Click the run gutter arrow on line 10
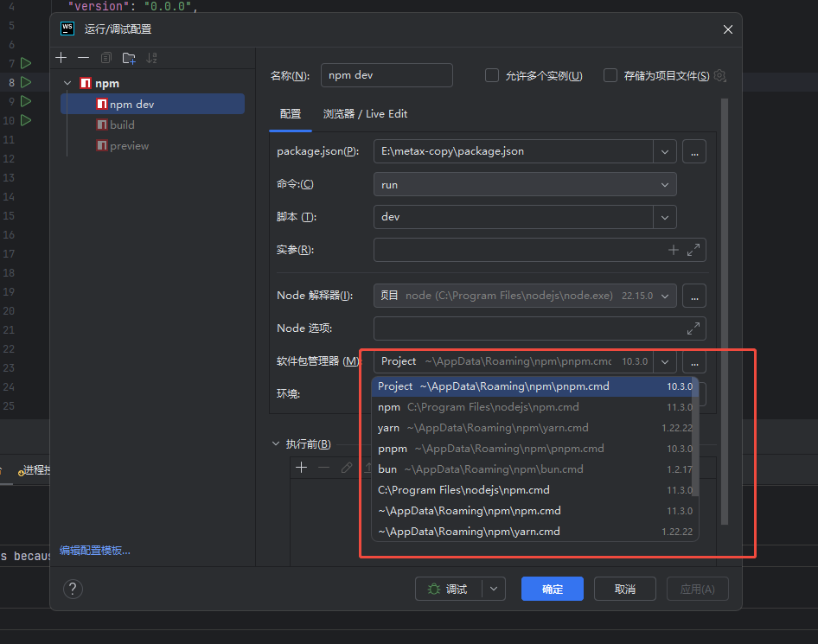 [26, 120]
